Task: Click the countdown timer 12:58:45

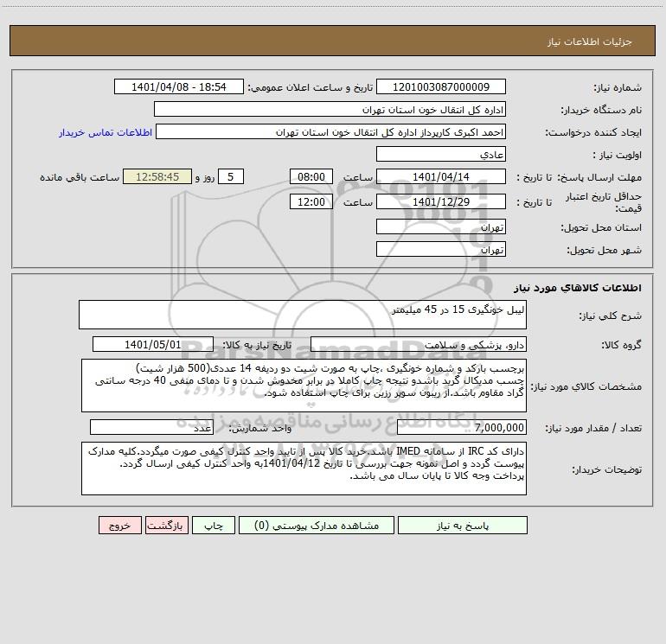Action: point(157,176)
